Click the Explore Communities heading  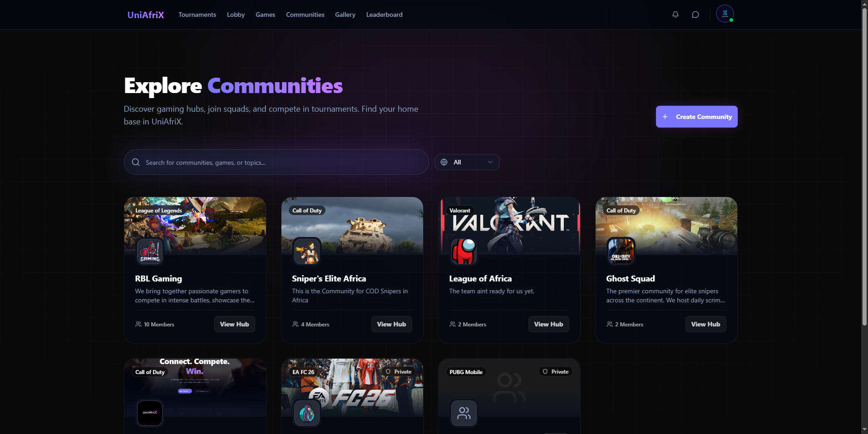point(233,86)
